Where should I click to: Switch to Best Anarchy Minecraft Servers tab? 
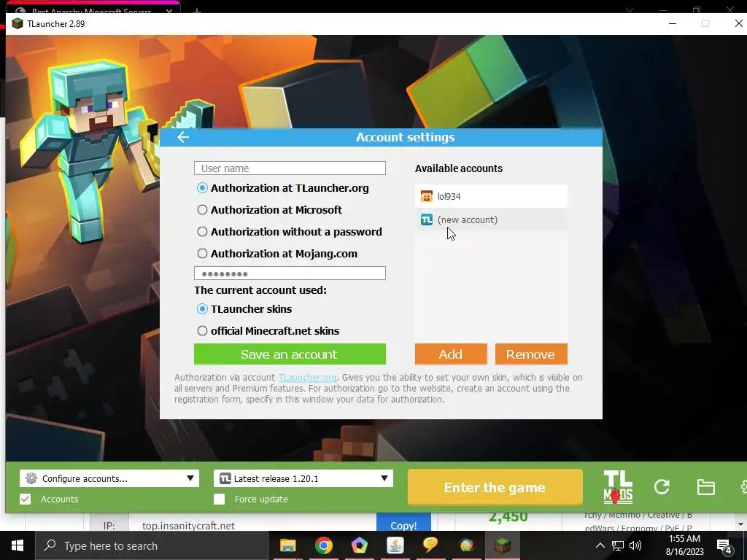(91, 10)
